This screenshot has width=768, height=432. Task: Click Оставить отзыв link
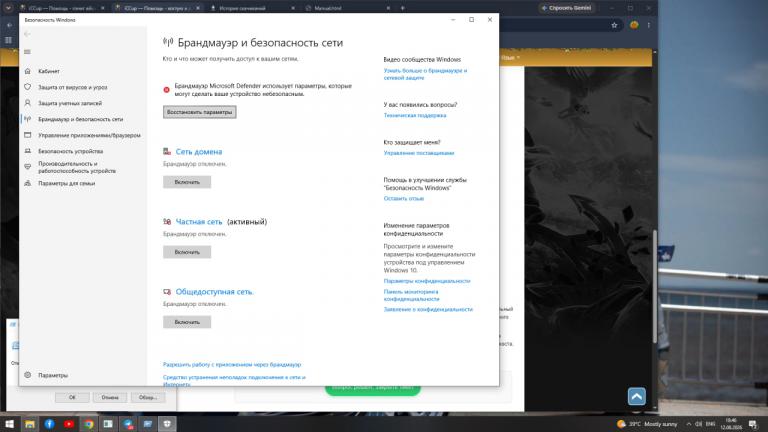[x=404, y=199]
